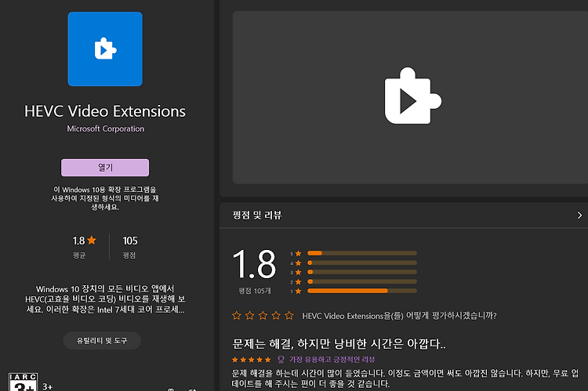Rate the app three stars
588x391 pixels.
pos(263,316)
